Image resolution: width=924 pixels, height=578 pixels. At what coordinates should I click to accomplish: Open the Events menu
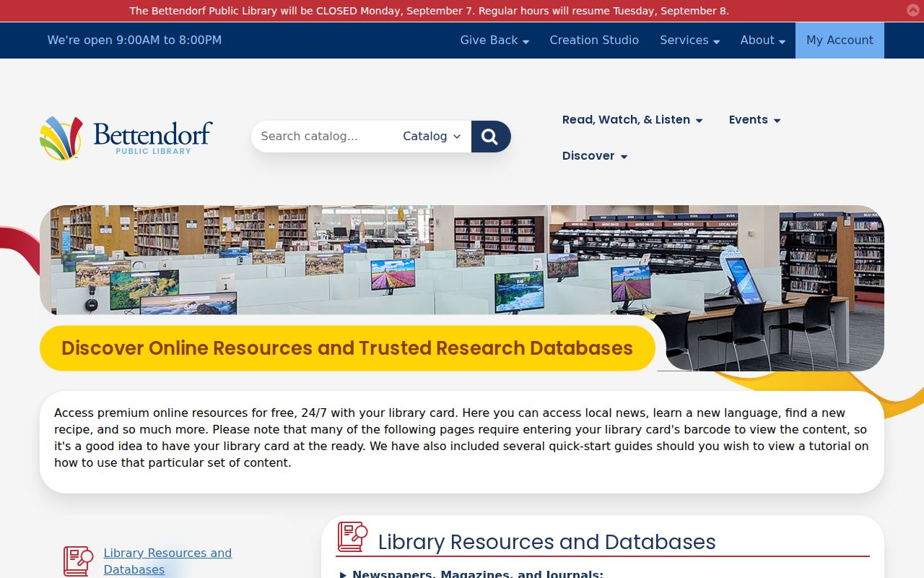754,120
